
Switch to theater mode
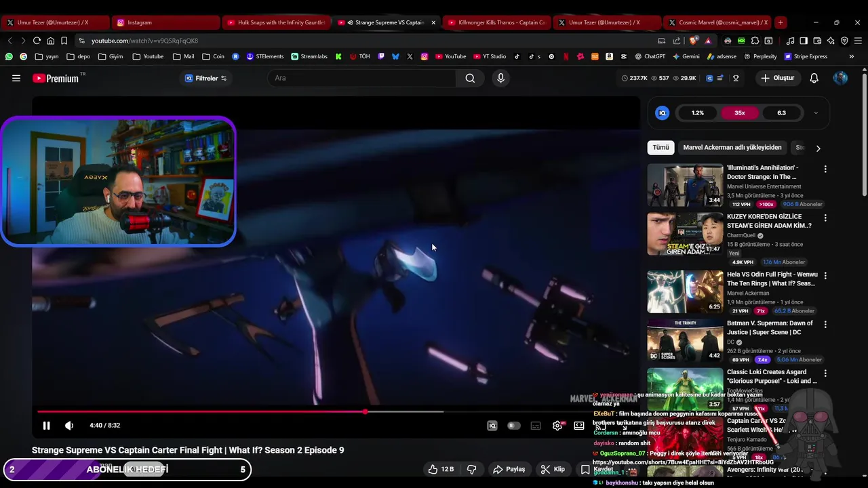[x=579, y=426]
